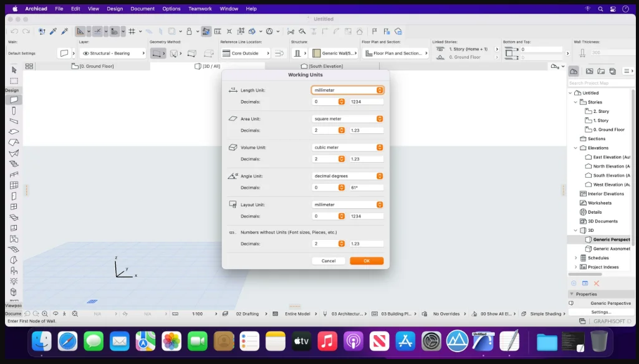Image resolution: width=639 pixels, height=364 pixels.
Task: Click the Pick Up Parameters eyedropper
Action: (53, 31)
